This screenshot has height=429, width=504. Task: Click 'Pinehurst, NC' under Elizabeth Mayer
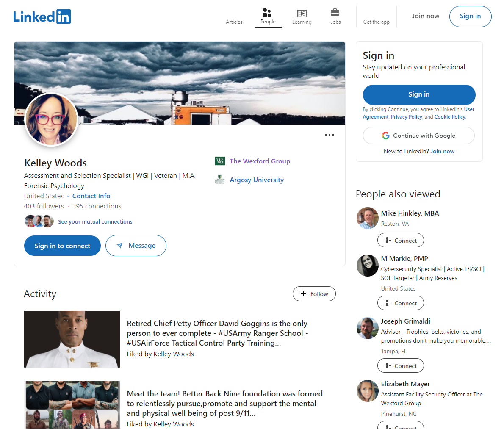(x=399, y=414)
